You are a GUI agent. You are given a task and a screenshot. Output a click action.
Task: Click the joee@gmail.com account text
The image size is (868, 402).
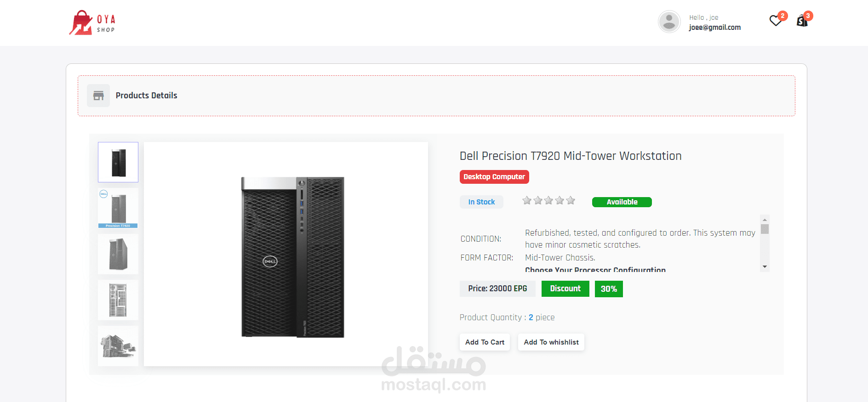[715, 28]
